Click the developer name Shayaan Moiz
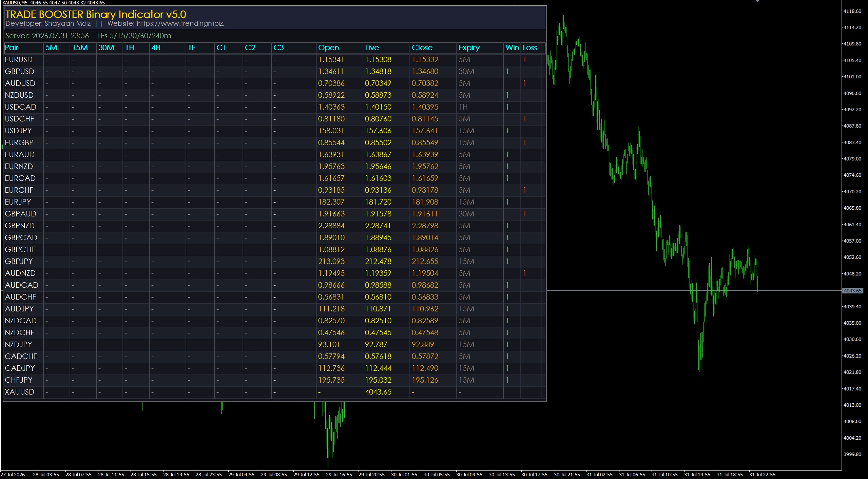 (x=67, y=23)
